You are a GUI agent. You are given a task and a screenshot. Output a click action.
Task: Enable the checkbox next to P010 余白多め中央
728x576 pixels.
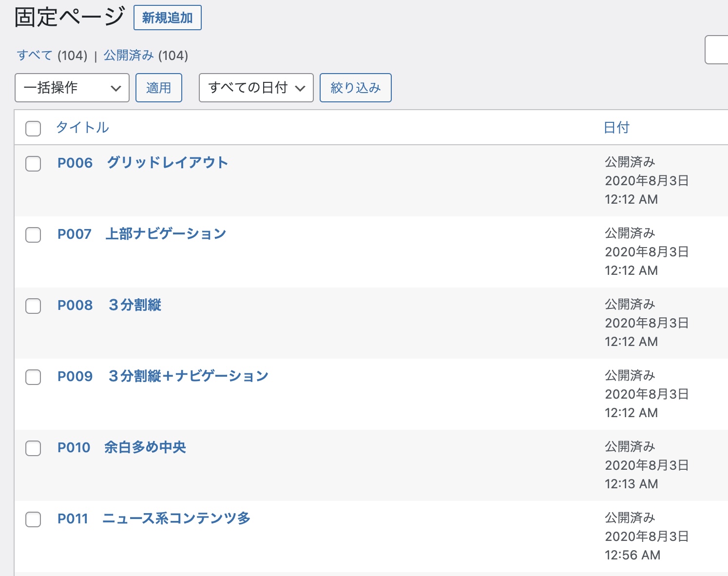33,448
